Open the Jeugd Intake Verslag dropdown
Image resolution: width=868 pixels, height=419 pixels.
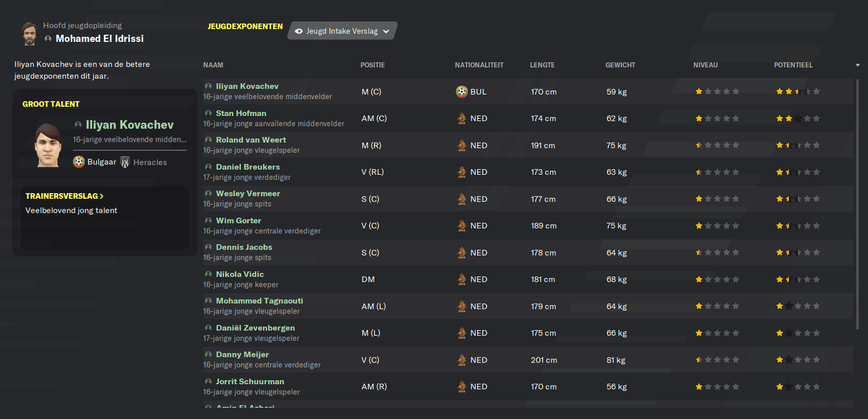(x=342, y=31)
